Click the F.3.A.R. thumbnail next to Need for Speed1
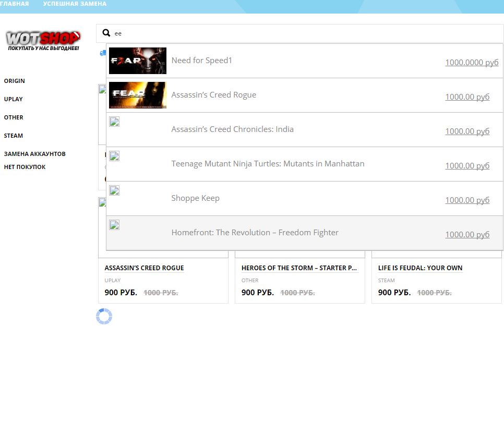The image size is (504, 446). [x=138, y=61]
